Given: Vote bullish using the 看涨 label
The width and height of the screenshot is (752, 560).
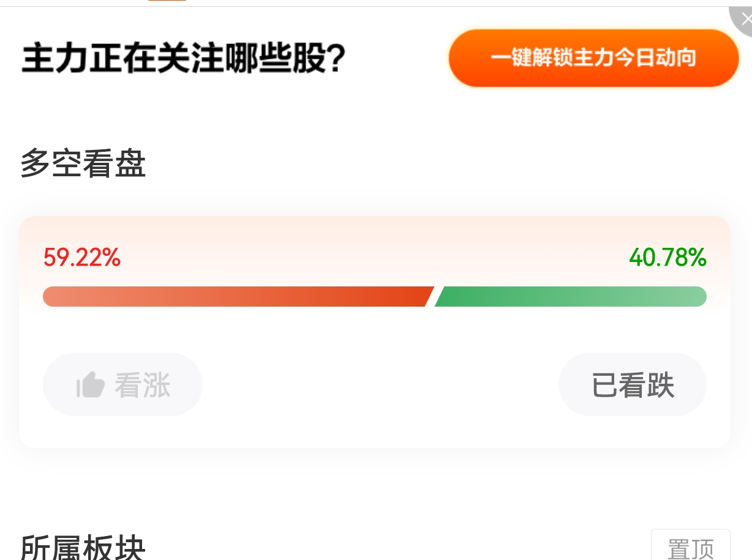Looking at the screenshot, I should [x=143, y=386].
